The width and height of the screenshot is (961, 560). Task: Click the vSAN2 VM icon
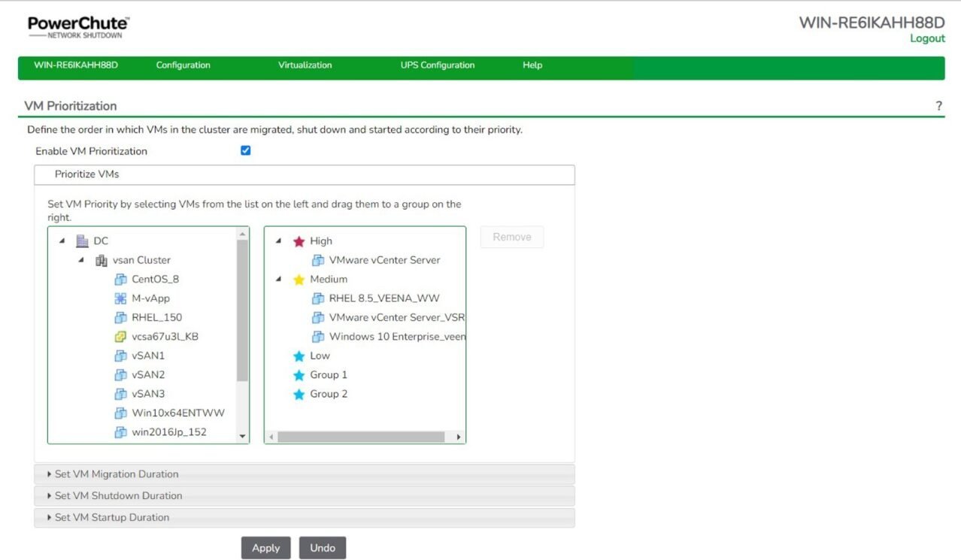point(120,375)
